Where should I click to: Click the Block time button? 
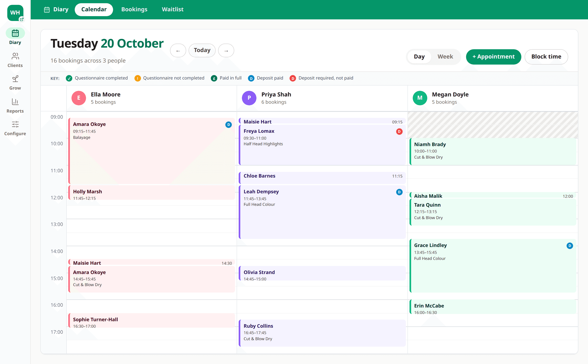(x=546, y=57)
